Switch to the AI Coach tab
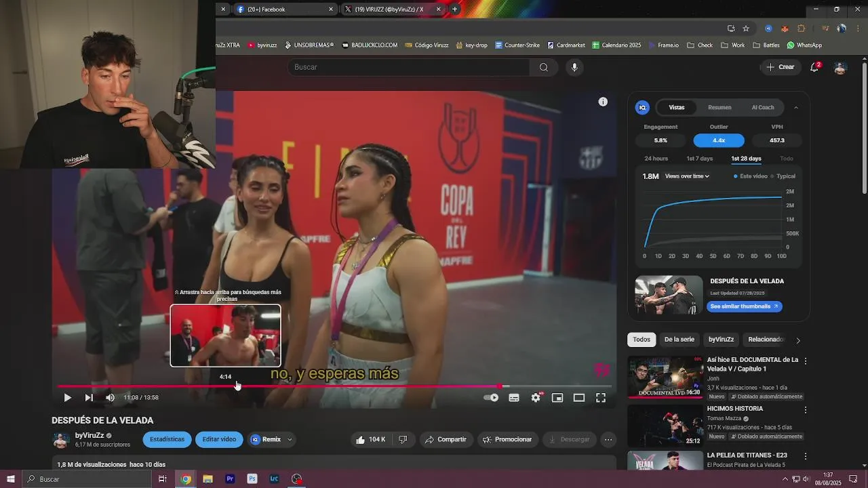Screen dimensions: 868x488 tap(763, 107)
